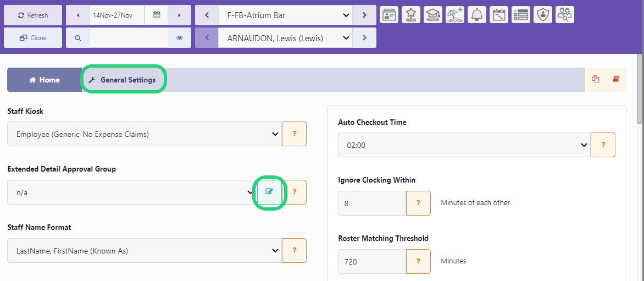Screen dimensions: 644x281
Task: Expand the Staff Kiosk dropdown
Action: [x=145, y=134]
